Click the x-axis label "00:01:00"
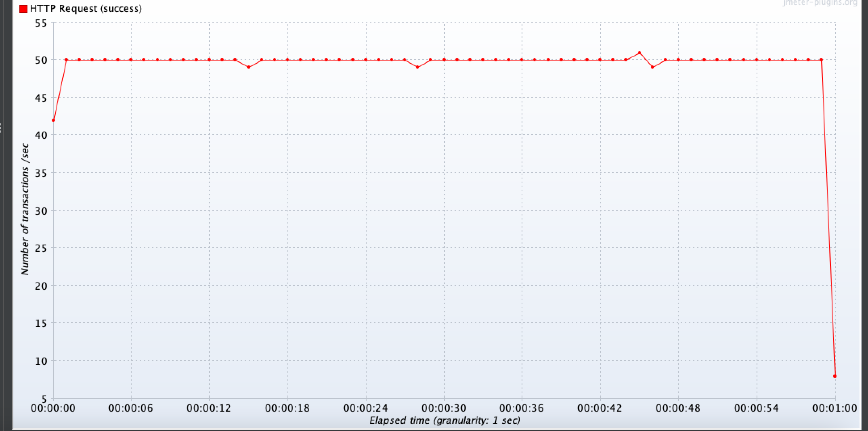The height and width of the screenshot is (431, 868). (x=834, y=408)
